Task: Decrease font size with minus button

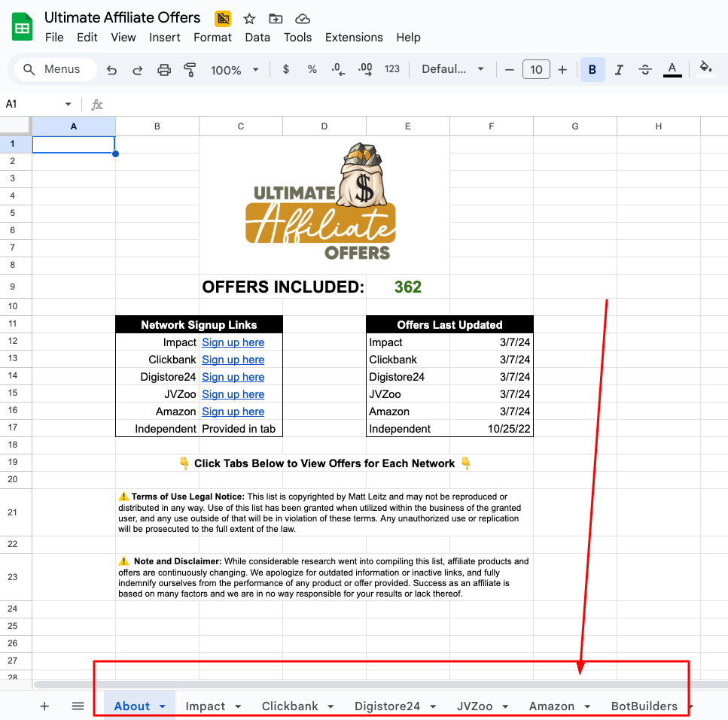Action: (x=510, y=70)
